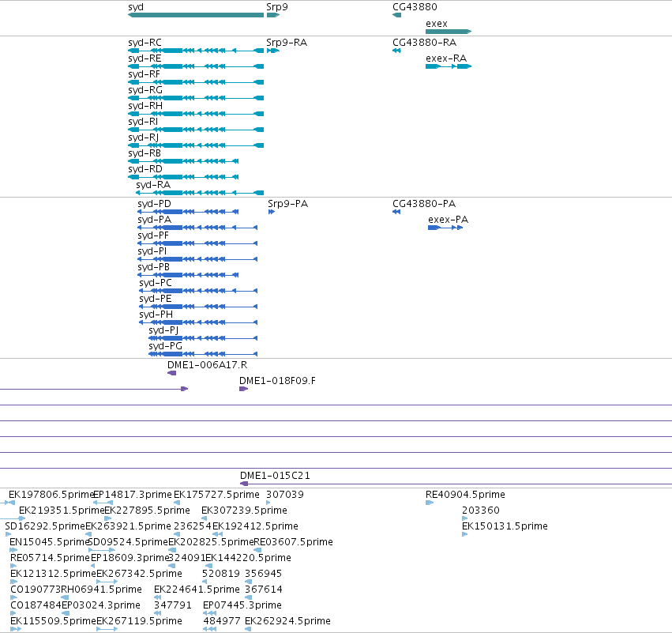
Task: Click the syd-PC protein label
Action: coord(156,283)
